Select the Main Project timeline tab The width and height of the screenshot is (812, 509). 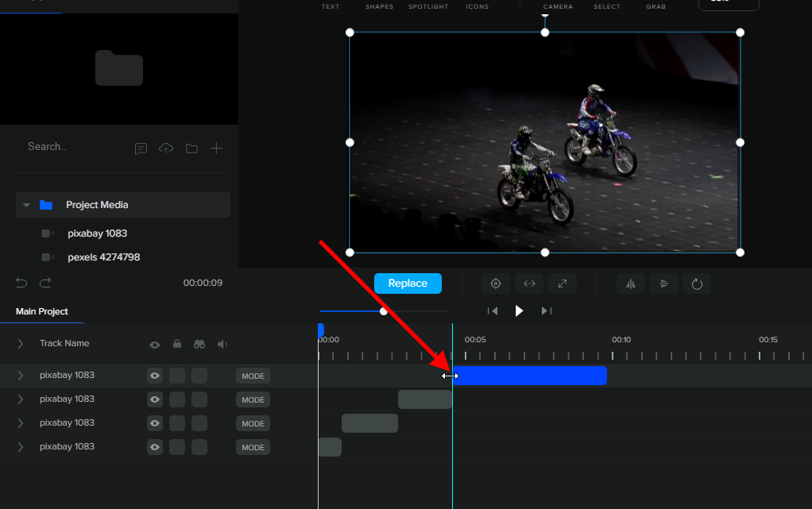[x=42, y=312]
